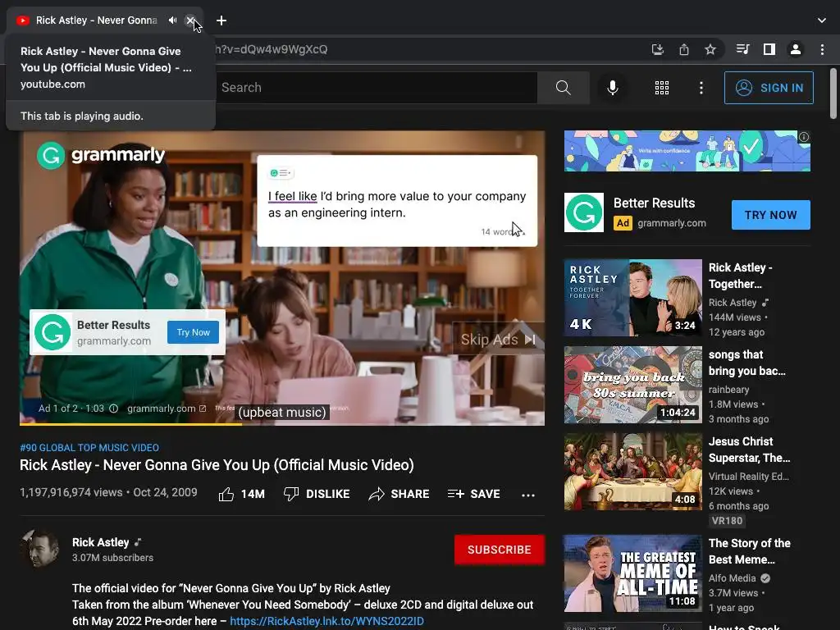Click the TRY NOW button
The image size is (840, 630).
[x=771, y=215]
